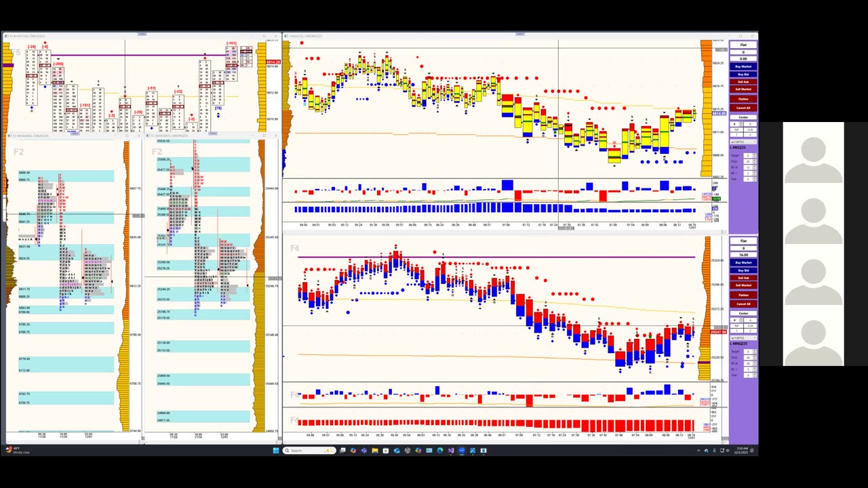This screenshot has height=488, width=868.
Task: Cancel All orders in the lower MNQ panel
Action: click(743, 304)
